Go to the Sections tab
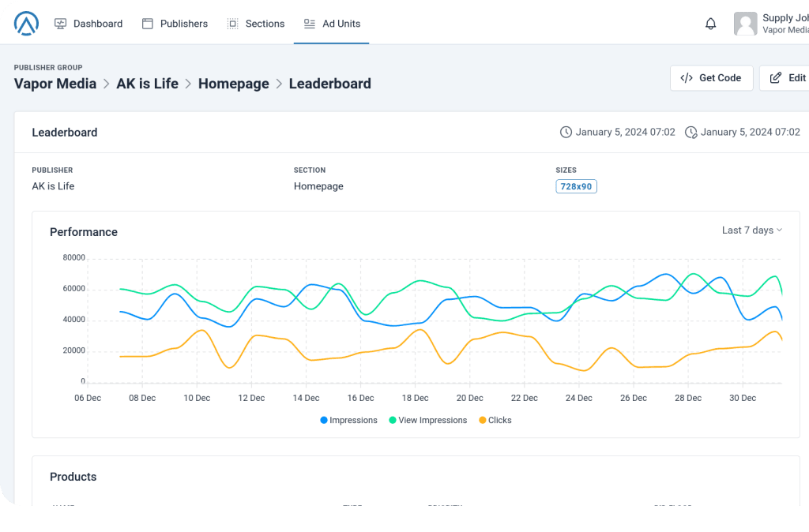Screen dimensions: 809x532 pyautogui.click(x=256, y=24)
